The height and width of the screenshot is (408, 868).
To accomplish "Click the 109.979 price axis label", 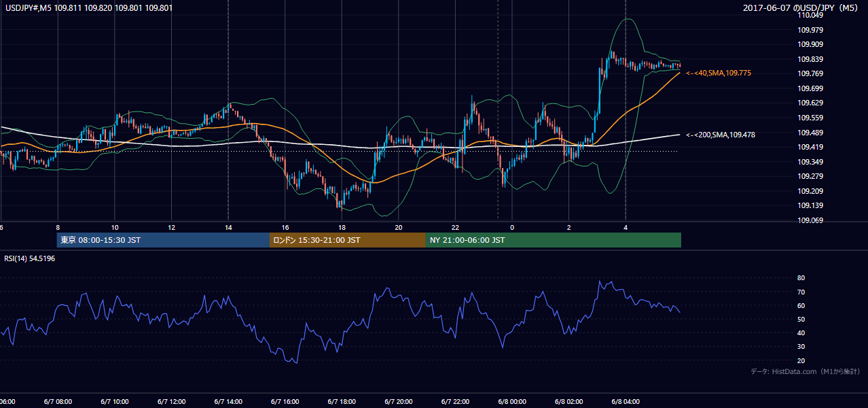I will 811,30.
